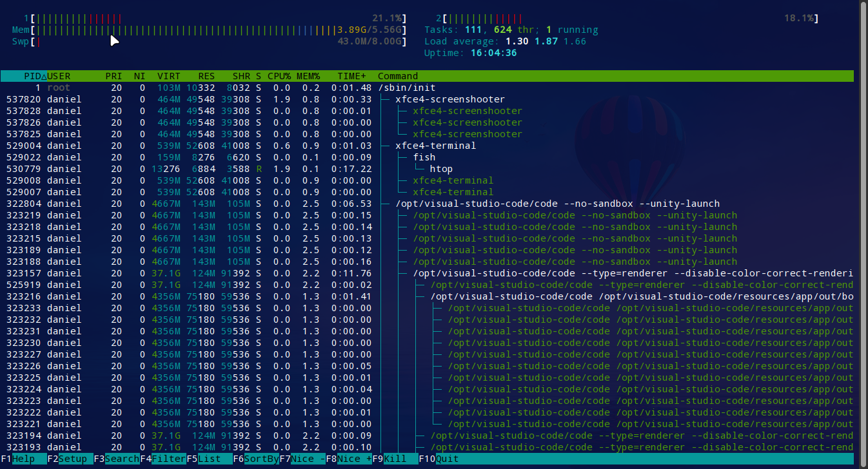
Task: Click the Load average readout
Action: [x=503, y=41]
